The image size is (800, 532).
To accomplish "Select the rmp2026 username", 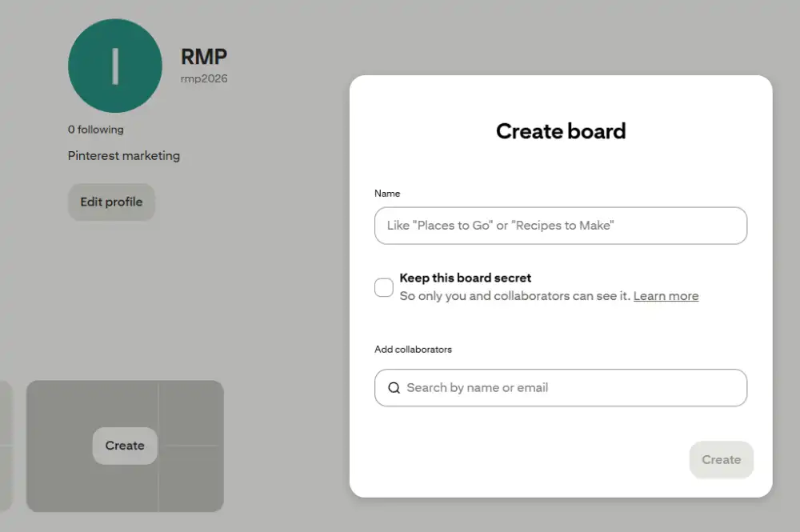I will pos(204,78).
